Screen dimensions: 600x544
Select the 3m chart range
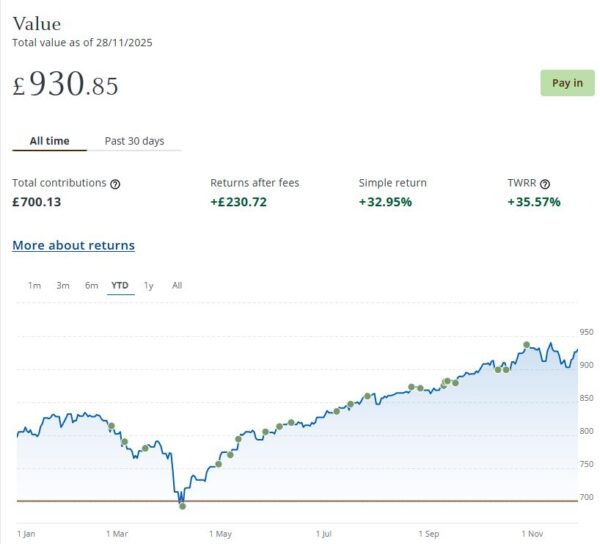pos(63,286)
